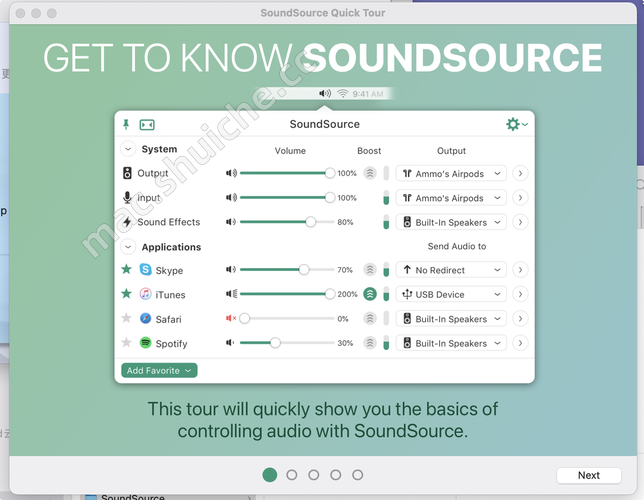Click the Boost icon for iTunes
Image resolution: width=644 pixels, height=500 pixels.
coord(370,295)
